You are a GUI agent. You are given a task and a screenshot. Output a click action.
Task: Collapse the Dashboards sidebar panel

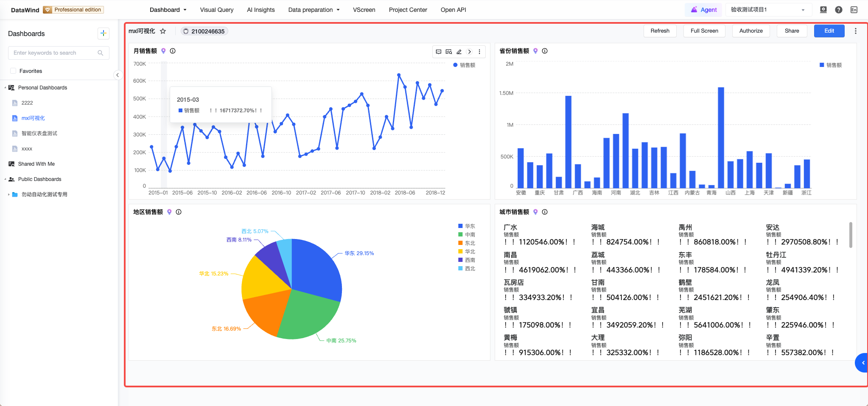[x=118, y=75]
